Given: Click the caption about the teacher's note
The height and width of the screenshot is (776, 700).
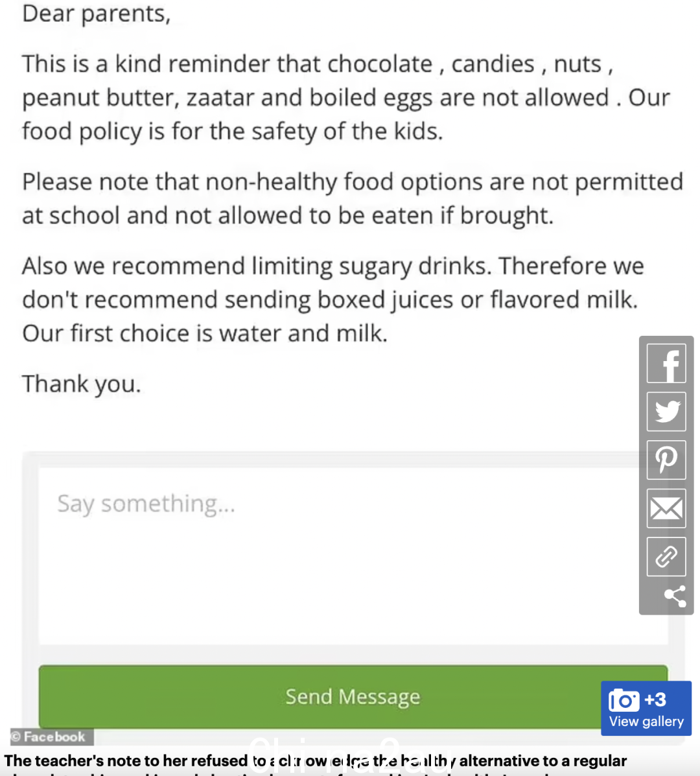Looking at the screenshot, I should pyautogui.click(x=316, y=764).
